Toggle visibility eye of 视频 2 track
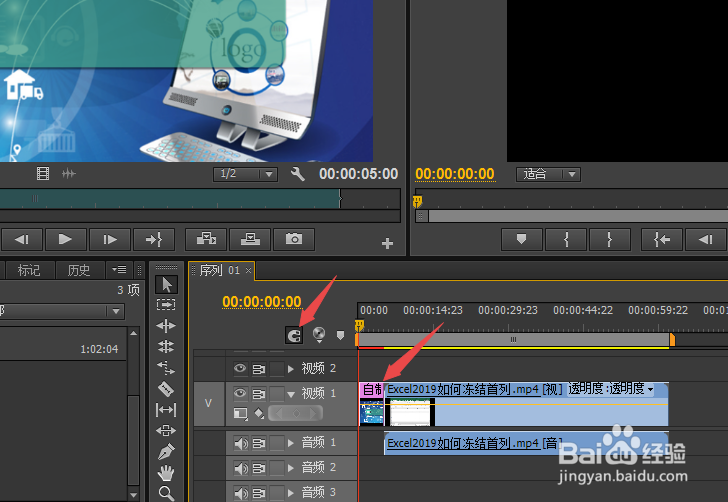The height and width of the screenshot is (502, 728). (240, 369)
